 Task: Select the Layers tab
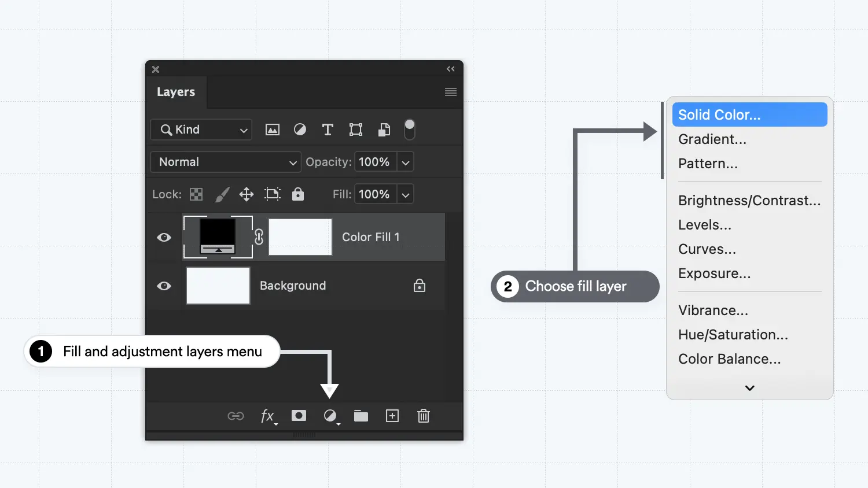[176, 92]
